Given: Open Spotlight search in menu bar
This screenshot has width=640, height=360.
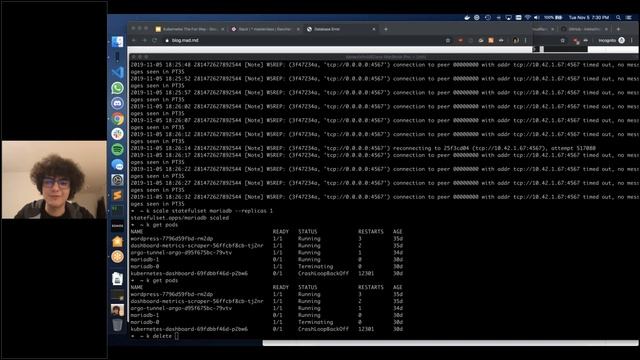Looking at the screenshot, I should (618, 18).
